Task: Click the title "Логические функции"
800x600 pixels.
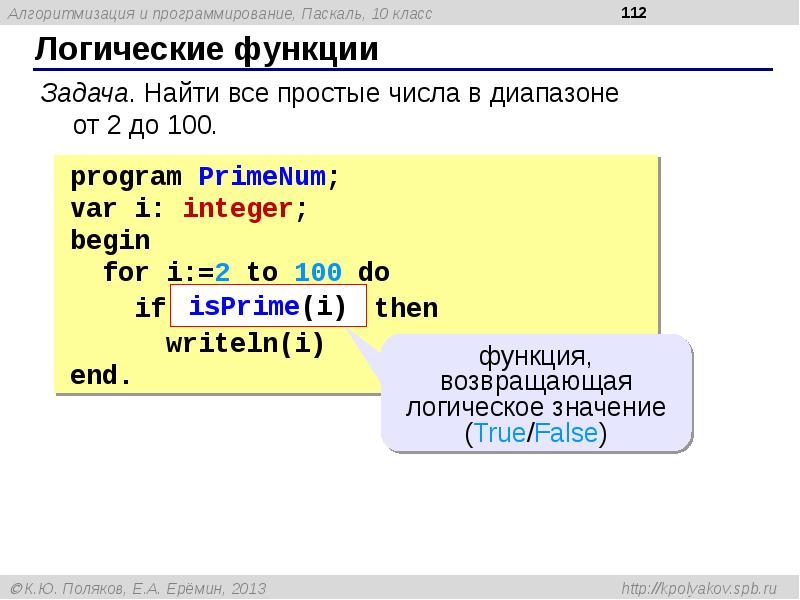Action: tap(207, 50)
